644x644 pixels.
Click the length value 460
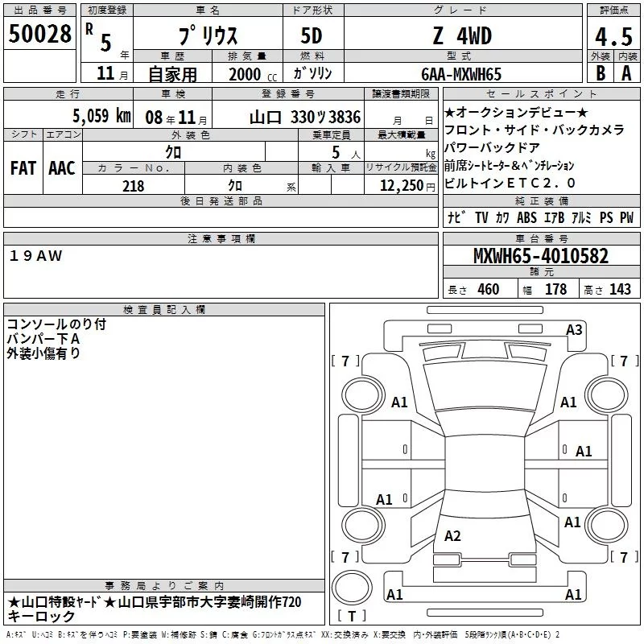pos(489,289)
